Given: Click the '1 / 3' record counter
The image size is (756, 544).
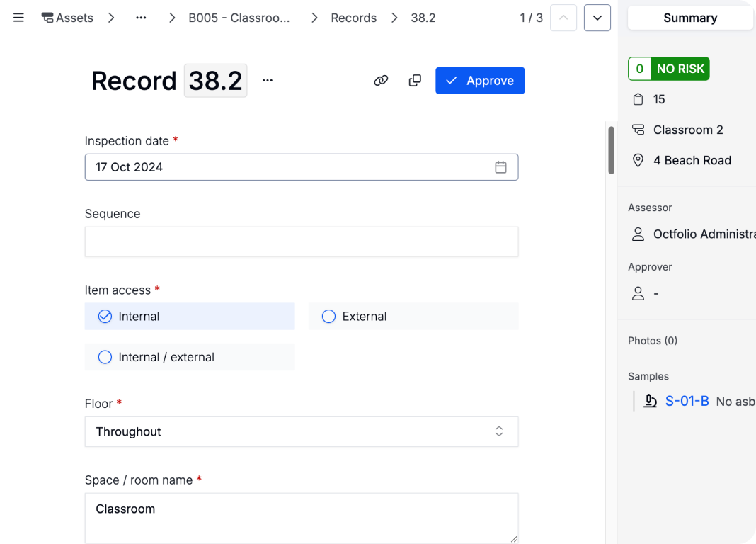Looking at the screenshot, I should 531,18.
